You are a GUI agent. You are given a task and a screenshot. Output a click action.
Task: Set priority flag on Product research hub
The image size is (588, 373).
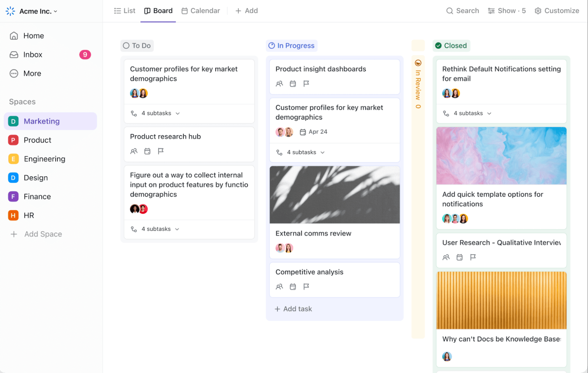[161, 151]
